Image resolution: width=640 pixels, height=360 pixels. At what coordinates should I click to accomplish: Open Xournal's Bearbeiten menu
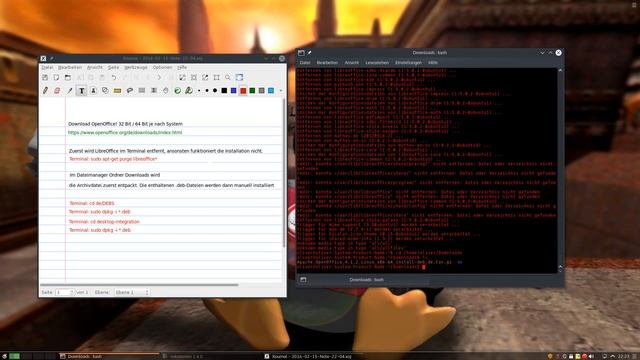70,67
